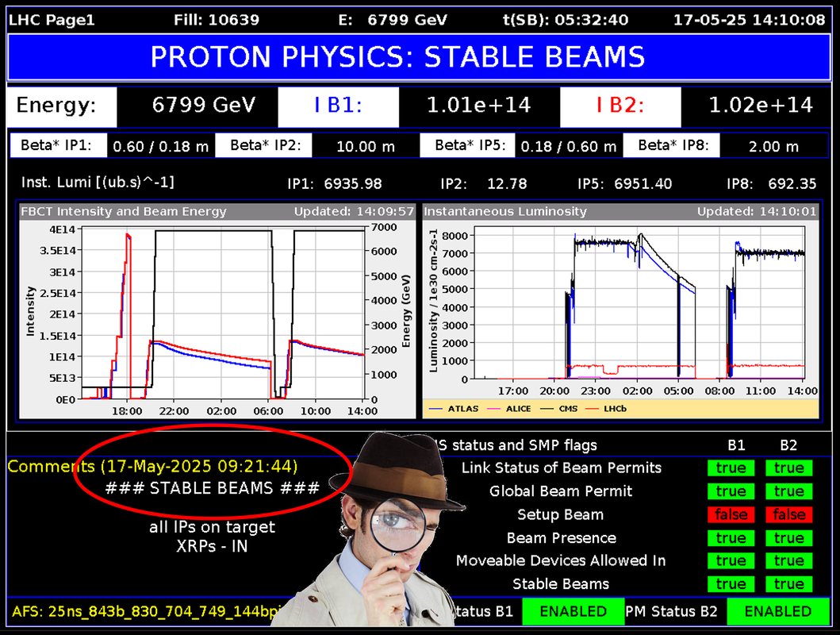Click the LHCb legend entry
The width and height of the screenshot is (840, 635).
pos(606,409)
